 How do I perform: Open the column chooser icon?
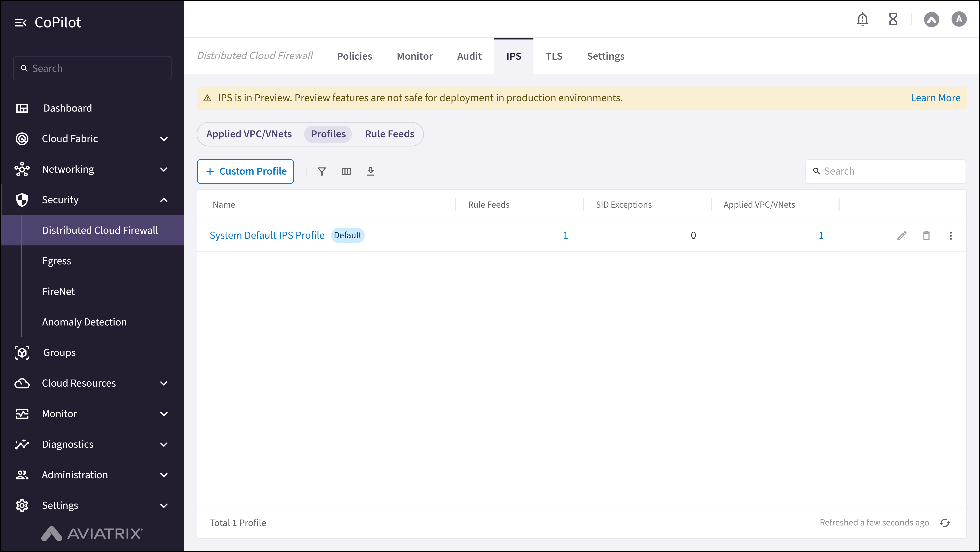tap(346, 172)
